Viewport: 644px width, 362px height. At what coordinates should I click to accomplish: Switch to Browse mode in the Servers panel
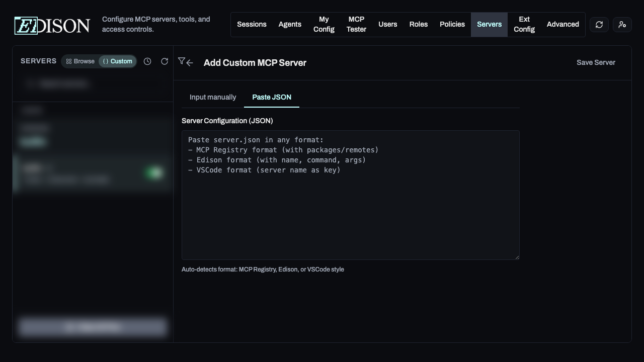click(80, 61)
